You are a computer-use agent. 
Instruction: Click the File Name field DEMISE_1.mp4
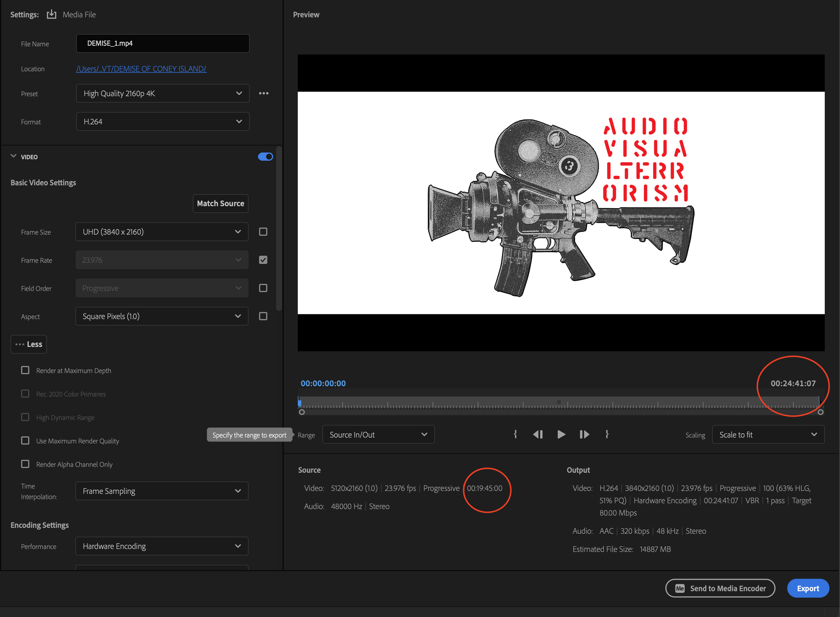tap(162, 43)
